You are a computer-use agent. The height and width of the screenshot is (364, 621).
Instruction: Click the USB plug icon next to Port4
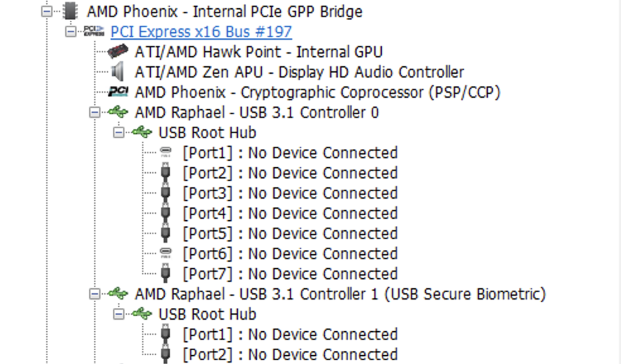pyautogui.click(x=165, y=213)
